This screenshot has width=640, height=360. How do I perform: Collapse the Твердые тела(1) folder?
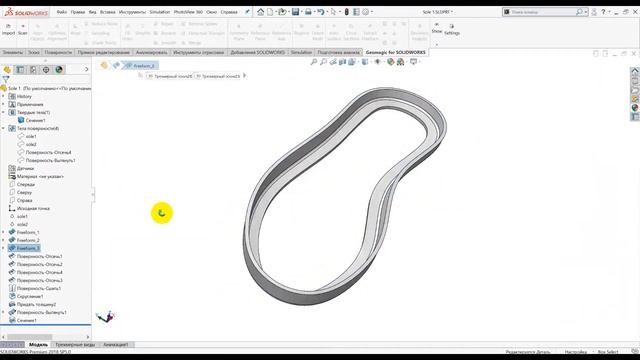click(x=3, y=112)
